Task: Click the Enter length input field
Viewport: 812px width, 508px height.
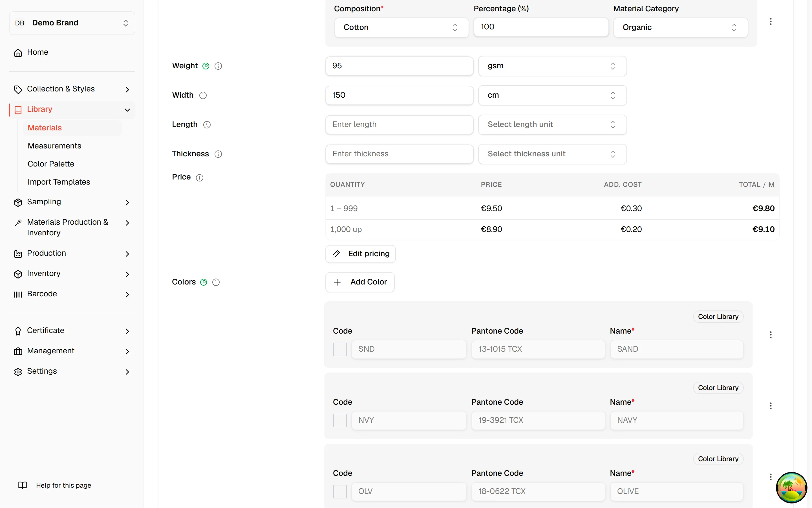Action: (399, 125)
